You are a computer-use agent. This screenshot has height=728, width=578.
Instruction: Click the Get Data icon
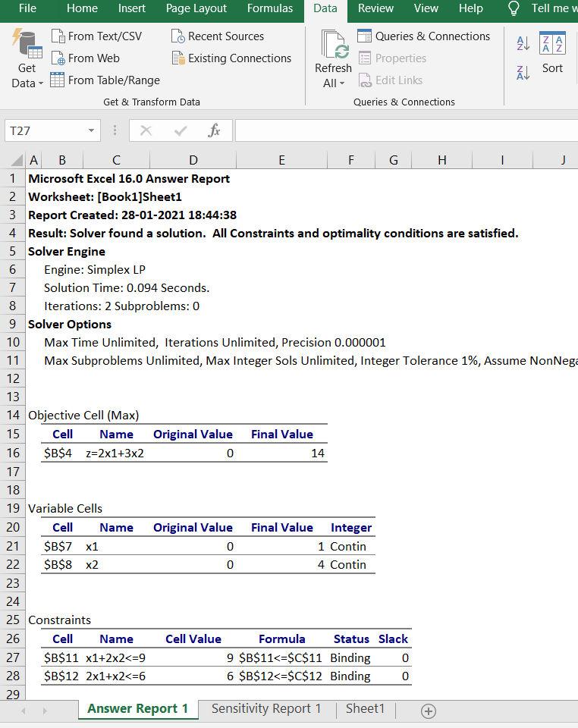click(27, 45)
